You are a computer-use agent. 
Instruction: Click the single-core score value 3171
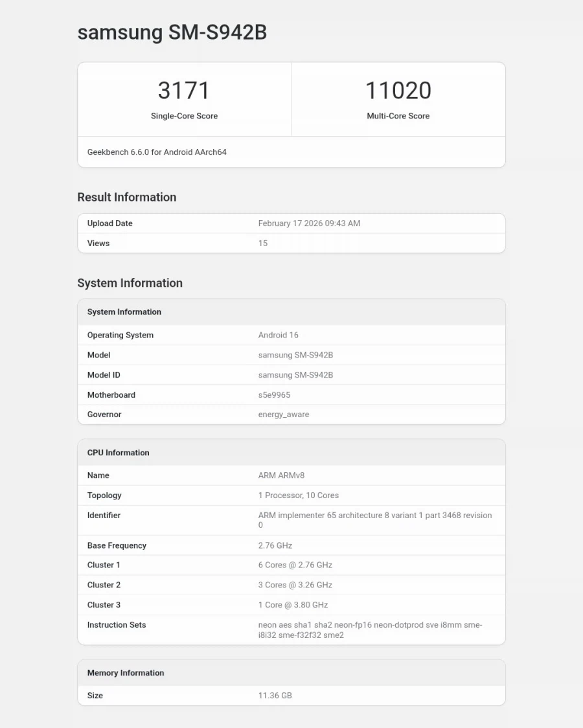(x=184, y=91)
